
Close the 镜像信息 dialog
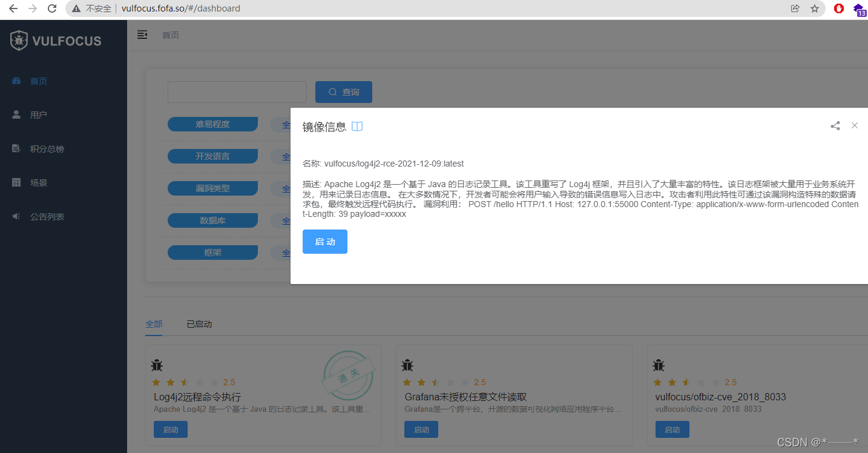click(x=855, y=125)
